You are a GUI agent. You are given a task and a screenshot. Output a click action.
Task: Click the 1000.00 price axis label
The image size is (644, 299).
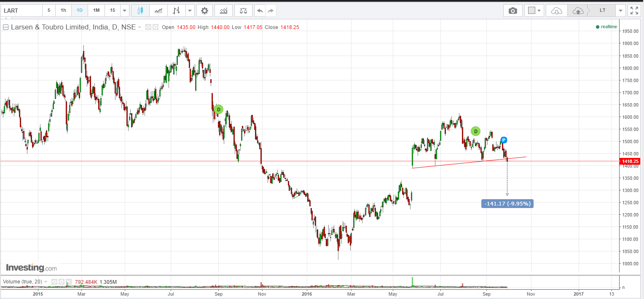point(631,264)
